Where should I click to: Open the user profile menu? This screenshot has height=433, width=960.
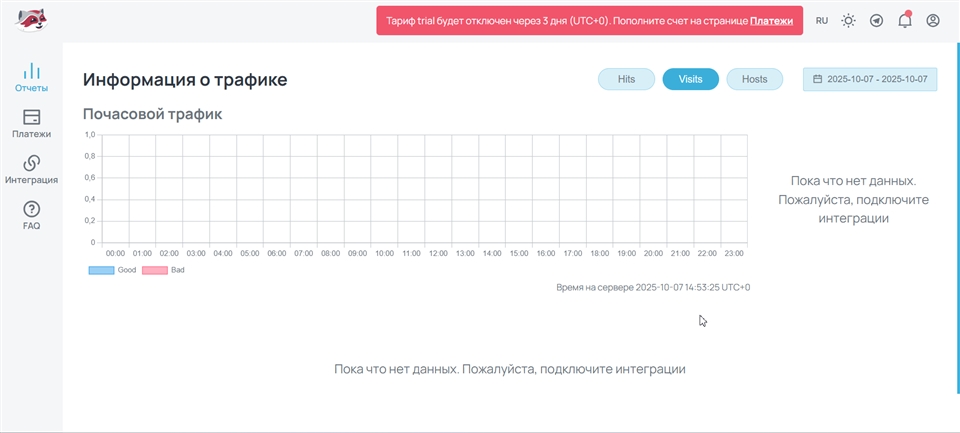coord(932,20)
